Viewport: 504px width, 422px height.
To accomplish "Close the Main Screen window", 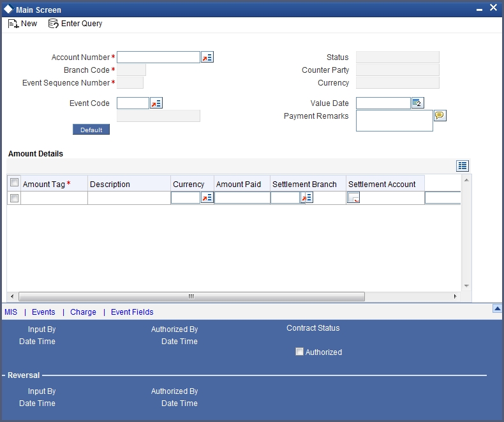I will [493, 8].
